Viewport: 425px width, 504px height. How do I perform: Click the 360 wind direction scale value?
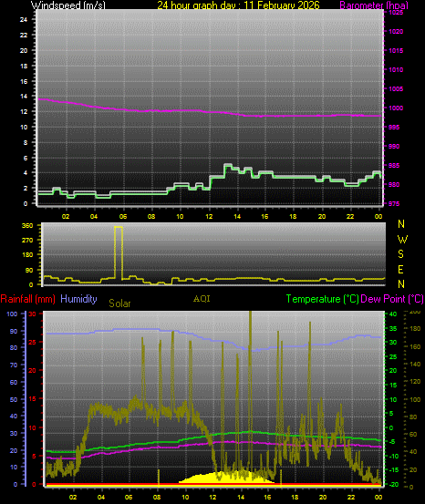tap(27, 225)
